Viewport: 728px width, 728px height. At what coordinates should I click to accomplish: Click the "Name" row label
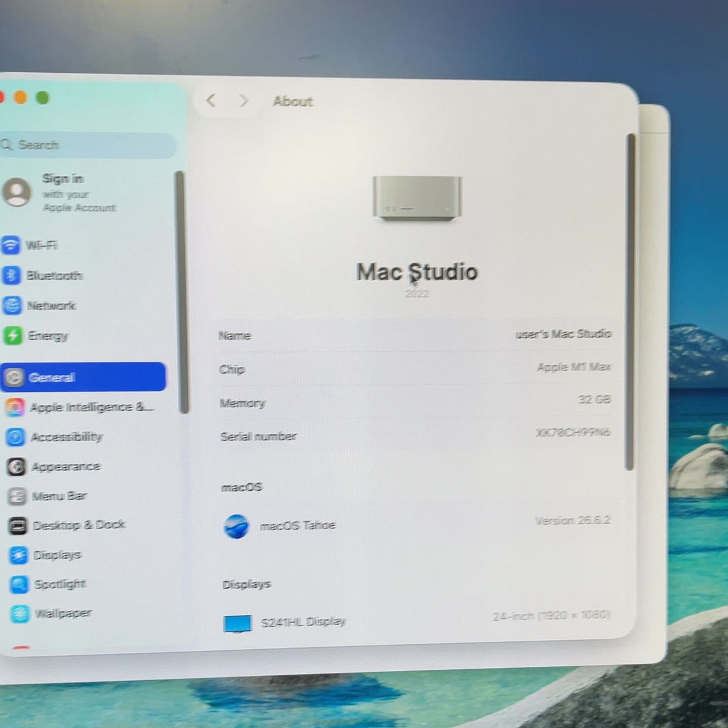234,335
